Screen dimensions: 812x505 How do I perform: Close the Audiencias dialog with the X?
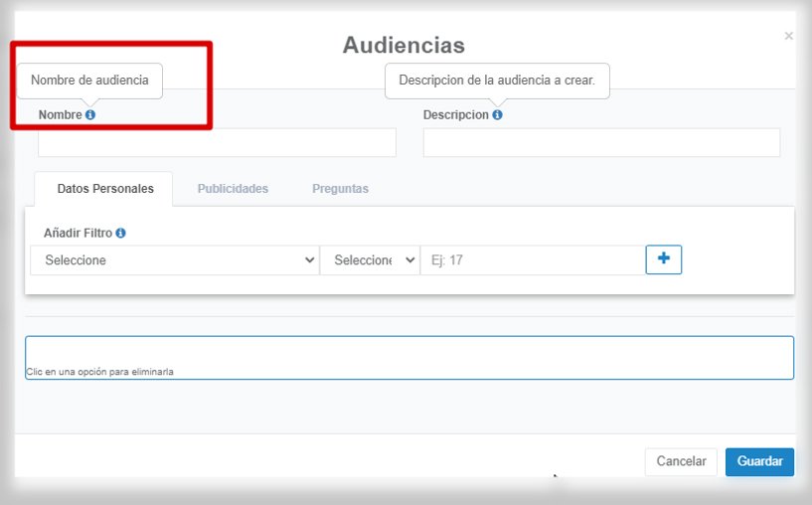(x=788, y=36)
